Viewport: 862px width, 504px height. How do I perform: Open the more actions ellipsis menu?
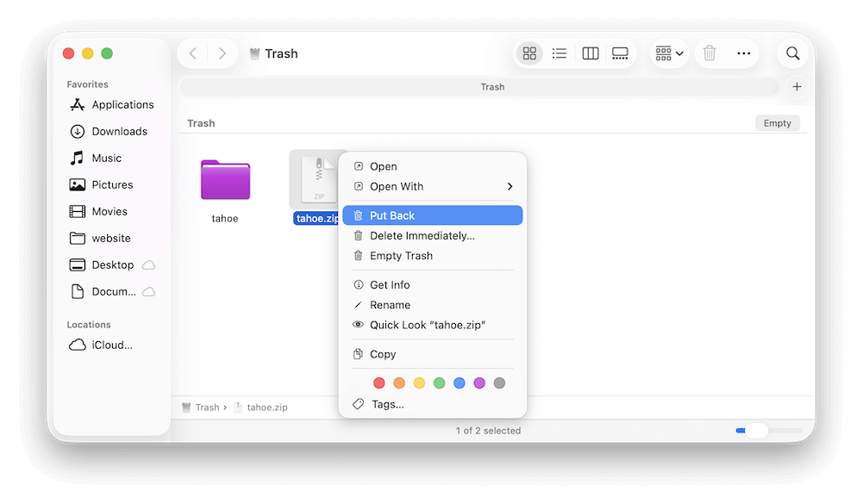coord(744,53)
